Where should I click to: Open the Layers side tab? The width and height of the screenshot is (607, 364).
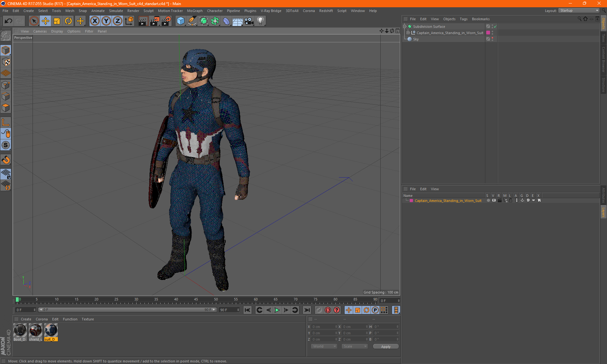point(604,212)
